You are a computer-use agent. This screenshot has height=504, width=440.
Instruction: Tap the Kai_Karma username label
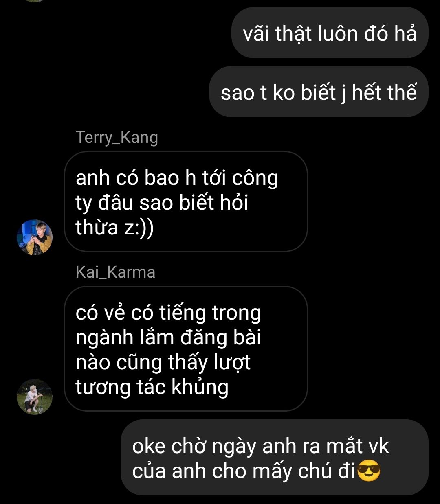[115, 272]
